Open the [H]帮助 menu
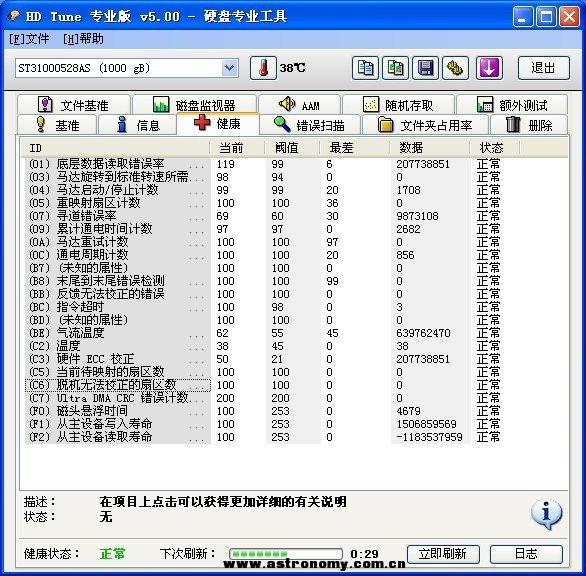Viewport: 586px width, 576px height. click(x=83, y=39)
